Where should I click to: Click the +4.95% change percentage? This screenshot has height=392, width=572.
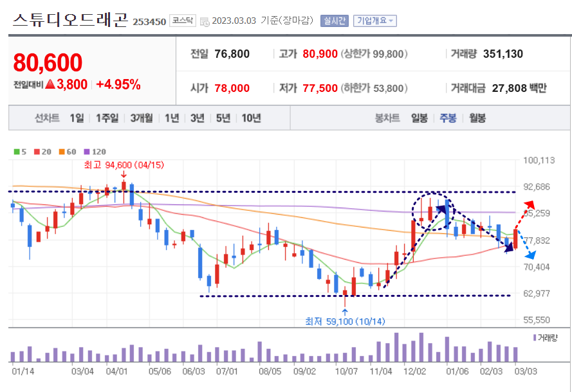[118, 85]
